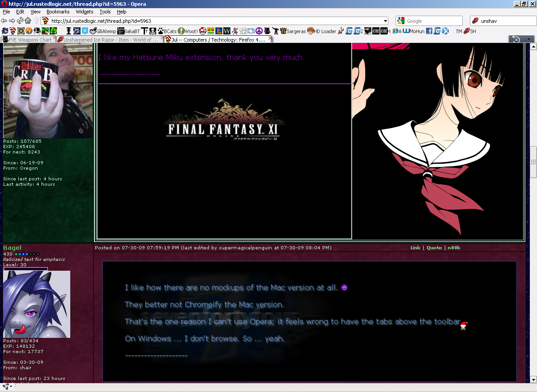Click the Home button in the navigation toolbar
The width and height of the screenshot is (537, 392).
pos(28,21)
